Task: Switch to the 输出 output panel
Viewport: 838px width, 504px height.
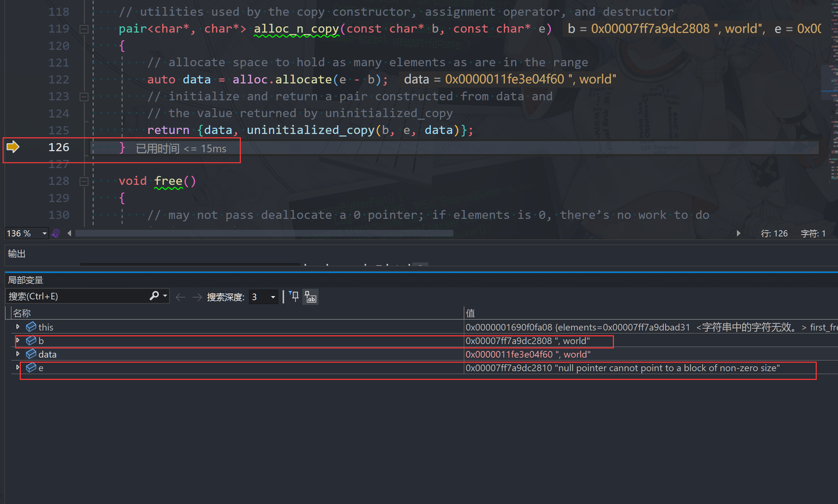Action: click(16, 254)
